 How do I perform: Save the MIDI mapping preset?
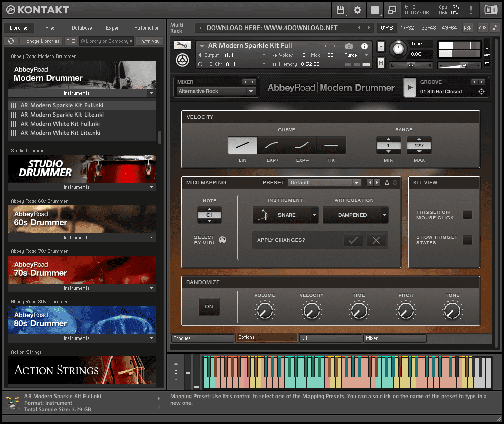coord(387,183)
